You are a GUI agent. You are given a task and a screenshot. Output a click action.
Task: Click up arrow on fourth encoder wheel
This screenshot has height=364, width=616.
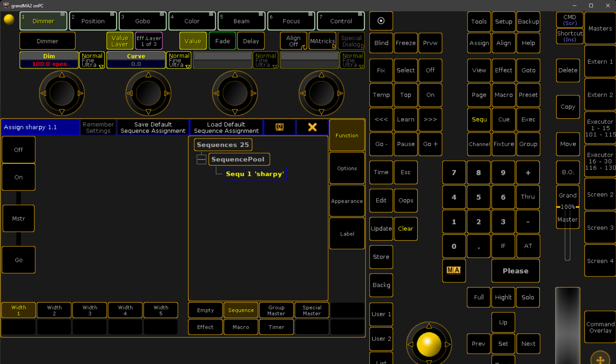pos(321,75)
